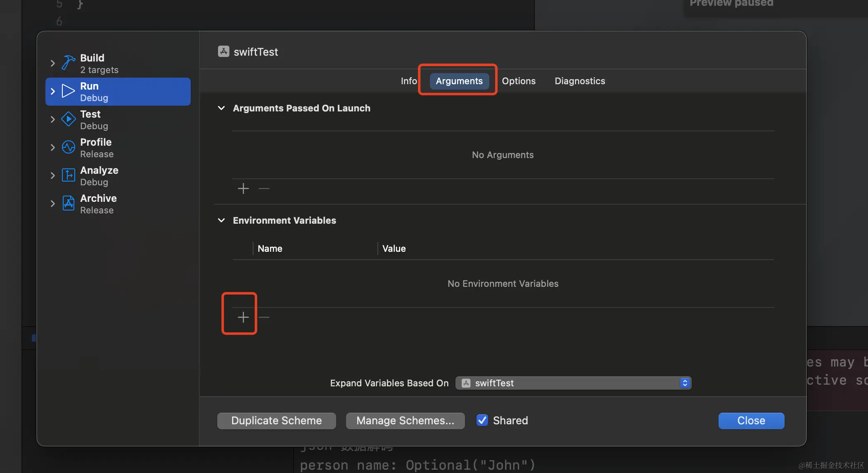868x473 pixels.
Task: Collapse Arguments Passed On Launch section
Action: pyautogui.click(x=221, y=108)
